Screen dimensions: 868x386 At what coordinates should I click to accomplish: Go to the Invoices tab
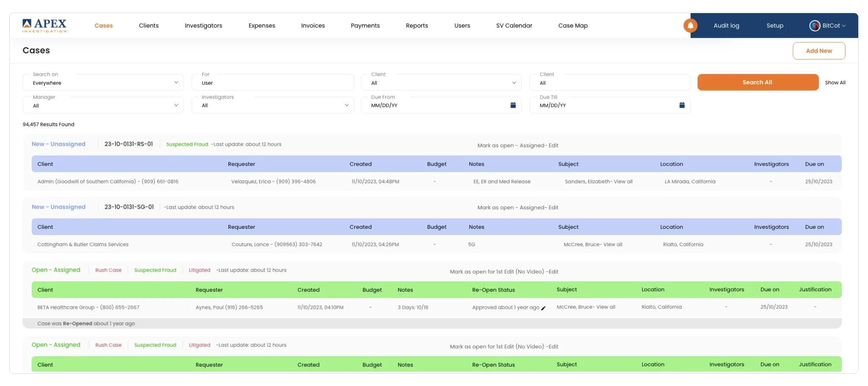(x=313, y=25)
